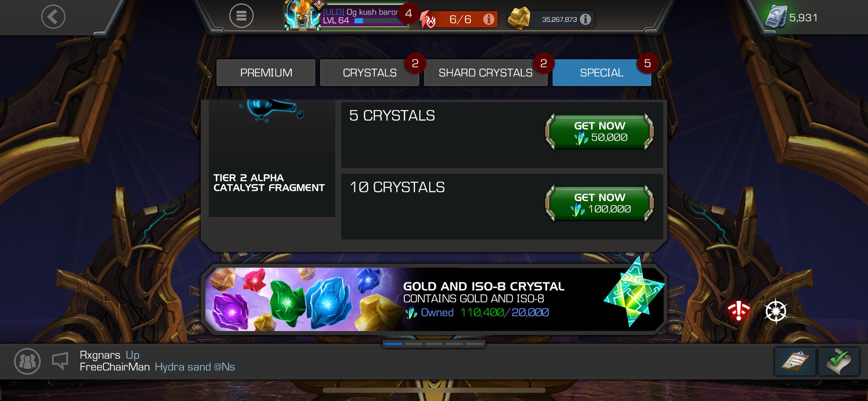Open the energy info icon
Screen dimensions: 868x401
tap(489, 19)
